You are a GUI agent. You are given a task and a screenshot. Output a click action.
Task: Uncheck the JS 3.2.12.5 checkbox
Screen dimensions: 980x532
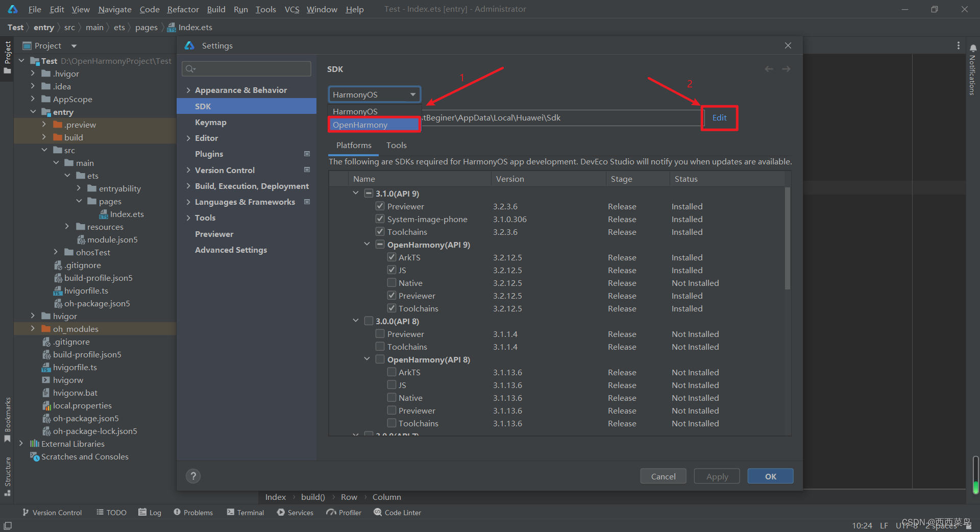pyautogui.click(x=391, y=270)
